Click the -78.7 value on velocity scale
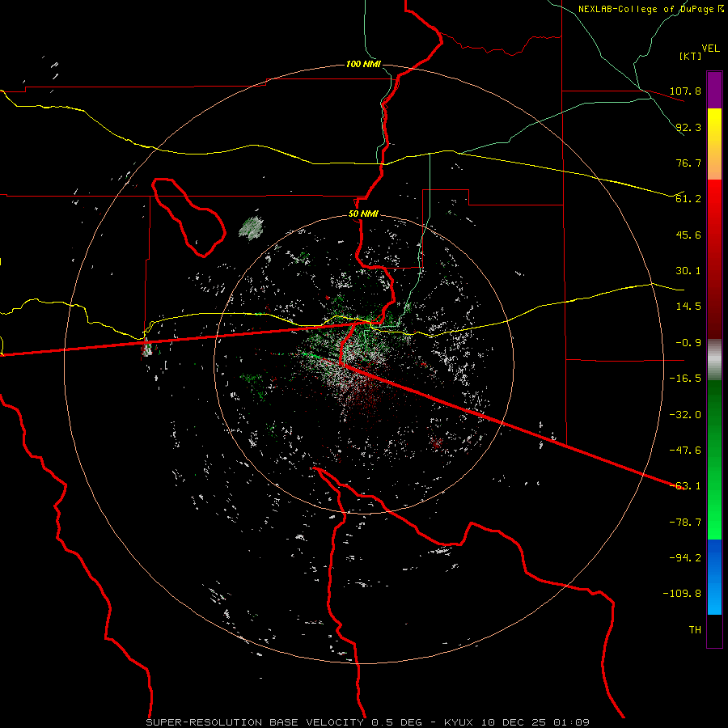 [x=685, y=523]
